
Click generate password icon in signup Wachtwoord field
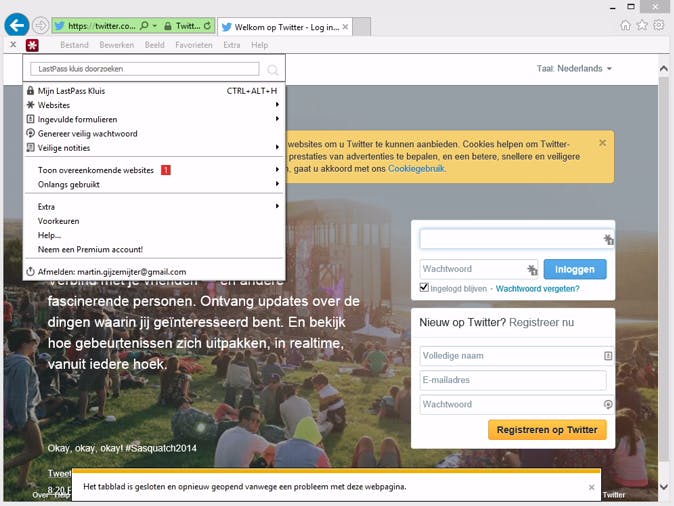pos(608,404)
